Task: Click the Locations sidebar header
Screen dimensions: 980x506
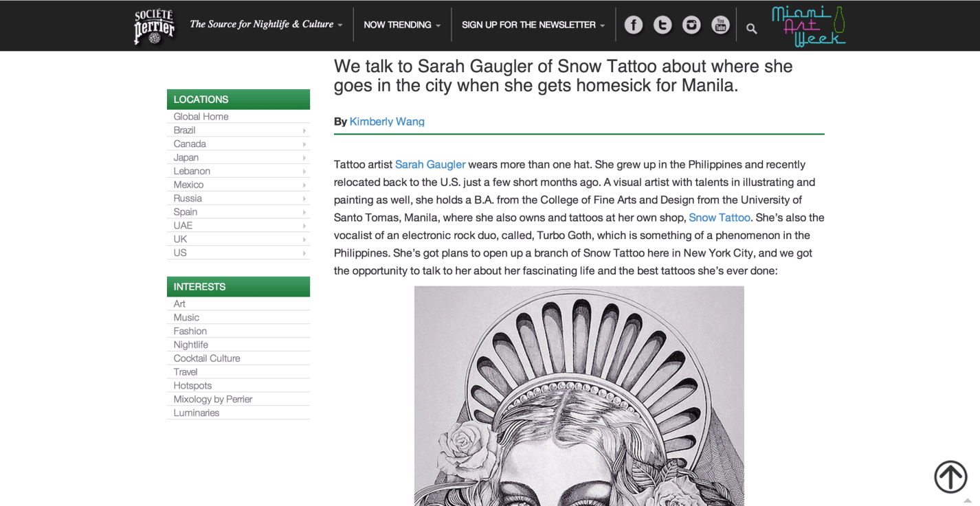Action: tap(238, 100)
